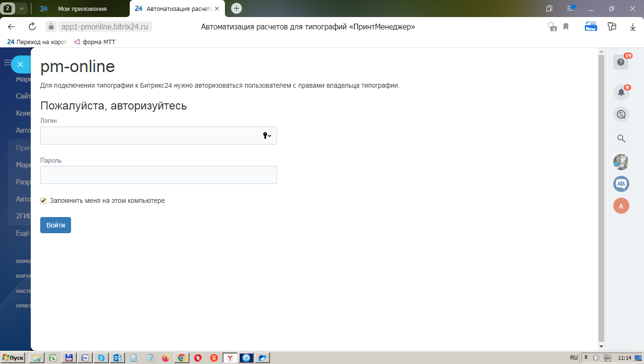Open browser downloads arrow
The image size is (644, 364).
point(633,27)
